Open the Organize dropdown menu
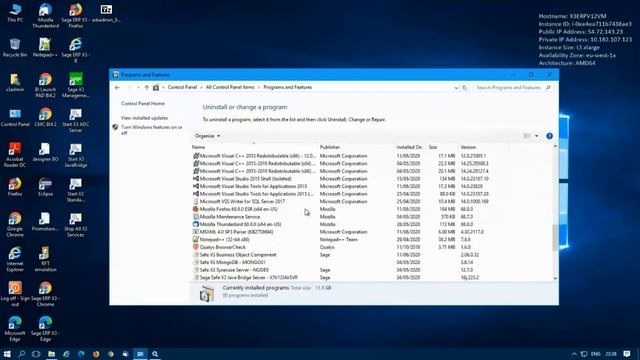The height and width of the screenshot is (360, 640). click(207, 136)
